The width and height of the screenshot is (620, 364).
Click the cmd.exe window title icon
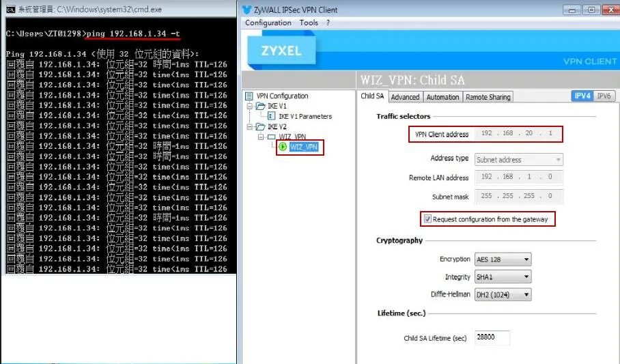[11, 10]
